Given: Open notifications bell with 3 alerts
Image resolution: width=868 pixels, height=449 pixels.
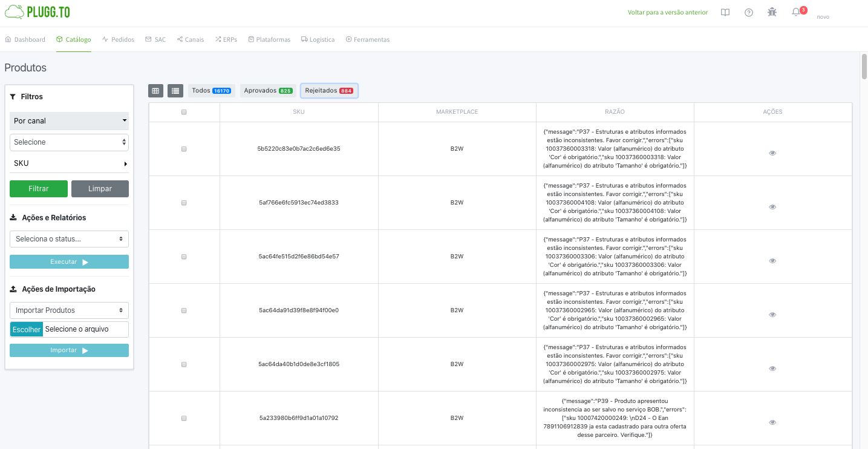Looking at the screenshot, I should coord(795,12).
